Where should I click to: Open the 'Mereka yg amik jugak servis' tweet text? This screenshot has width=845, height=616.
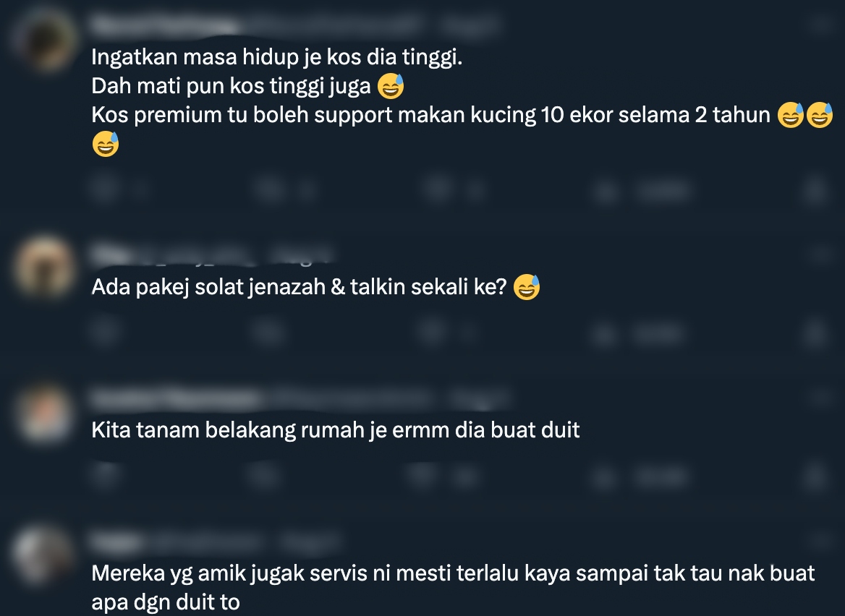point(453,588)
